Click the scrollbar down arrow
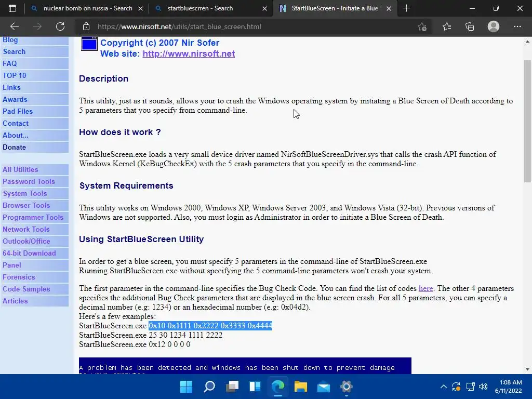The height and width of the screenshot is (399, 532). click(527, 369)
